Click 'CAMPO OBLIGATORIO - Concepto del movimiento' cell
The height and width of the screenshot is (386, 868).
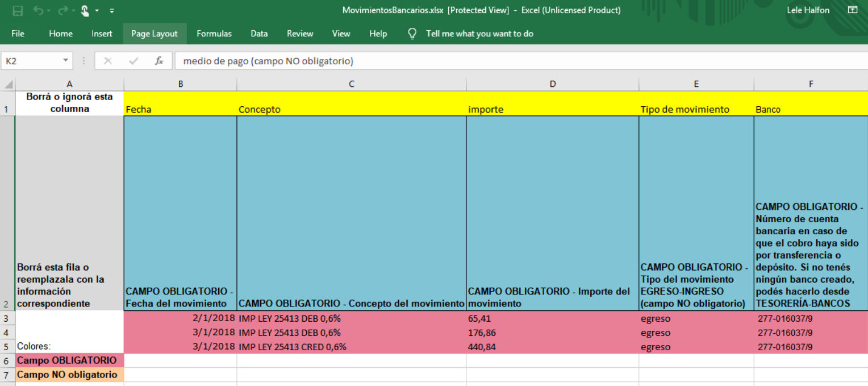352,213
